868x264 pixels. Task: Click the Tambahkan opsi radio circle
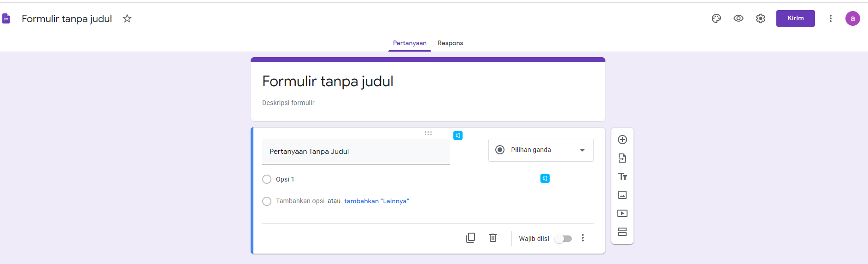point(267,201)
